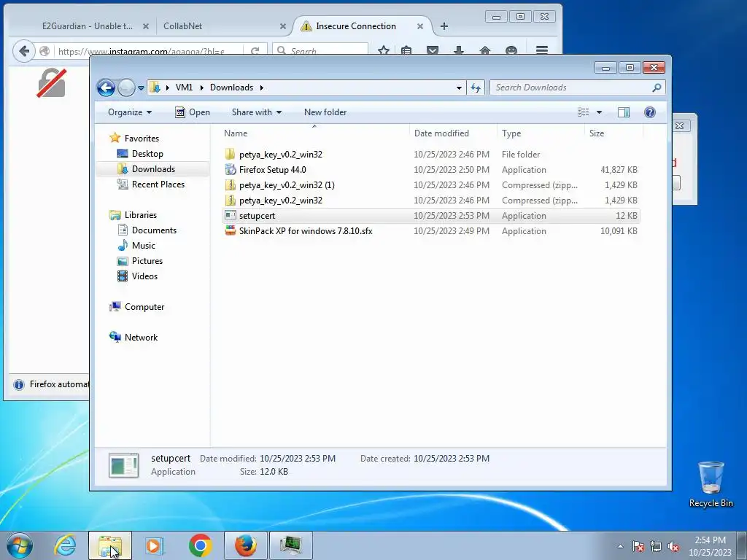The image size is (747, 560).
Task: Show hidden tray icons arrow
Action: (620, 546)
